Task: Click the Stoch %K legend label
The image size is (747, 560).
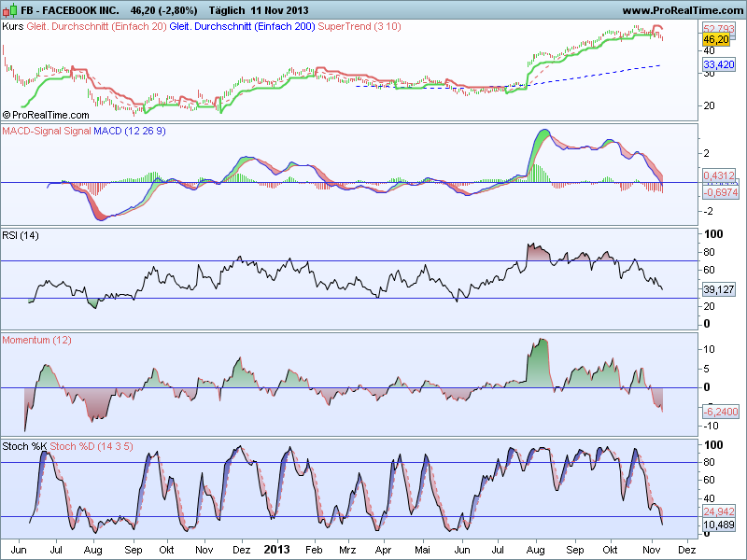Action: [x=24, y=446]
